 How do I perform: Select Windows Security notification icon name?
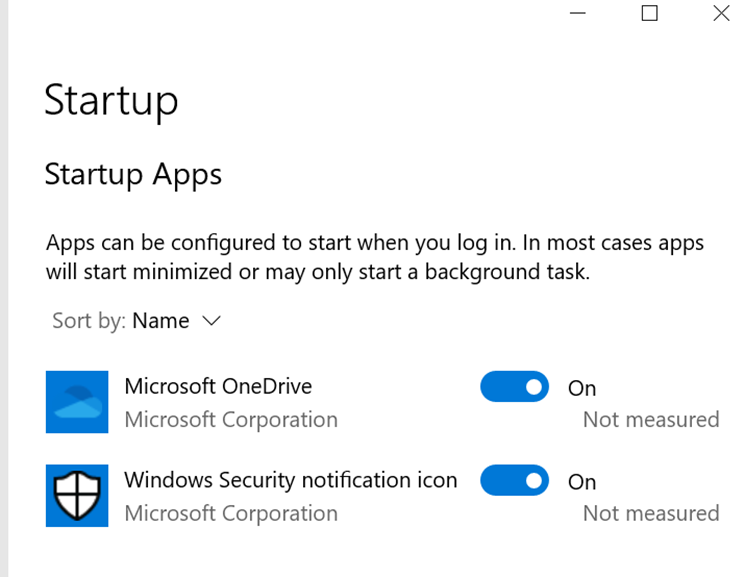pos(291,480)
